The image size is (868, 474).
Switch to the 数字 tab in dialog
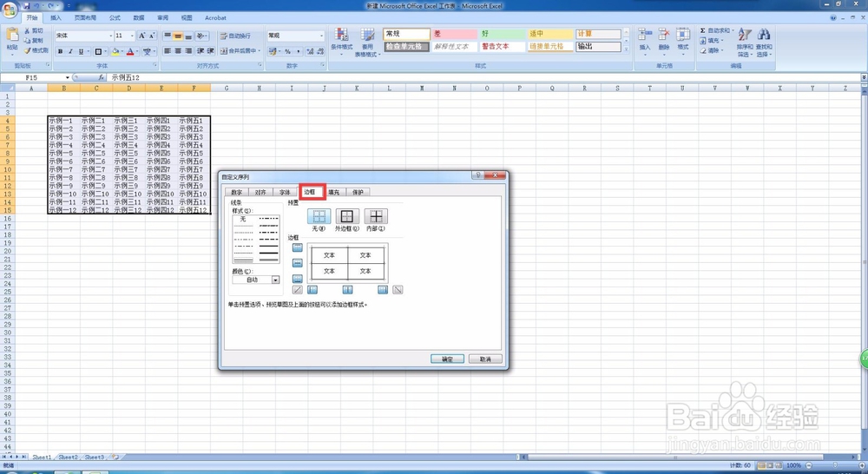pos(237,192)
